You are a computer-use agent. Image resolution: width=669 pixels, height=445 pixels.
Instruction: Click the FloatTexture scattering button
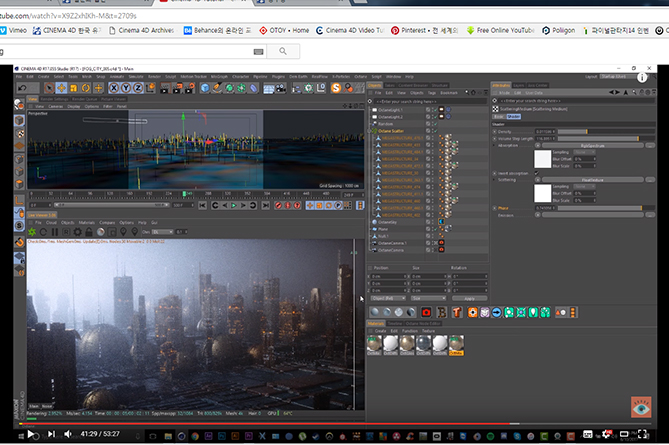tap(593, 180)
